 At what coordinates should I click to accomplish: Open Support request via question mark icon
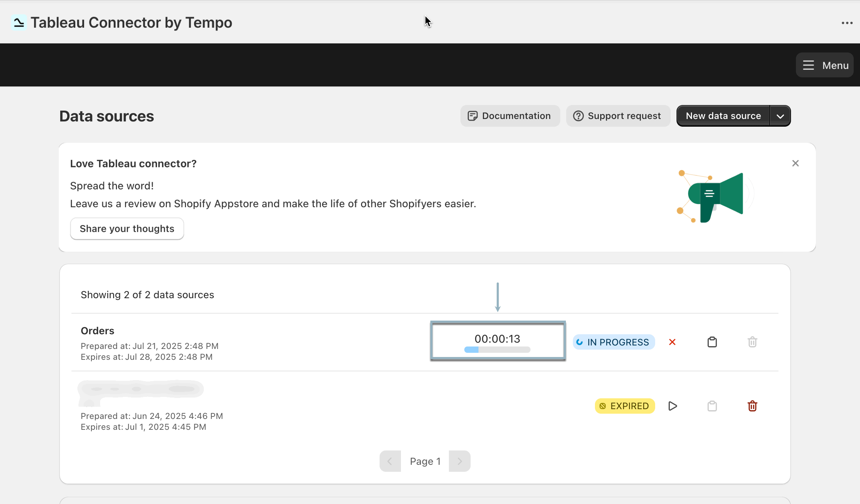pyautogui.click(x=618, y=115)
